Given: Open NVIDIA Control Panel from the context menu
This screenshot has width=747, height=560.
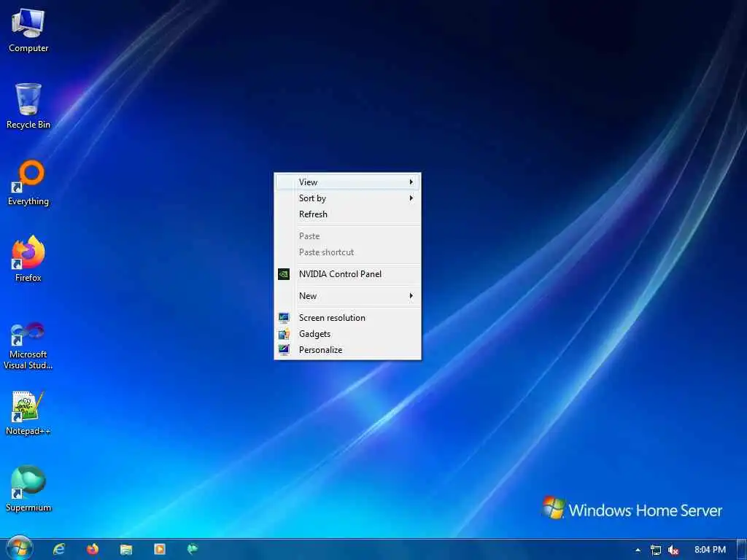Looking at the screenshot, I should click(x=348, y=274).
